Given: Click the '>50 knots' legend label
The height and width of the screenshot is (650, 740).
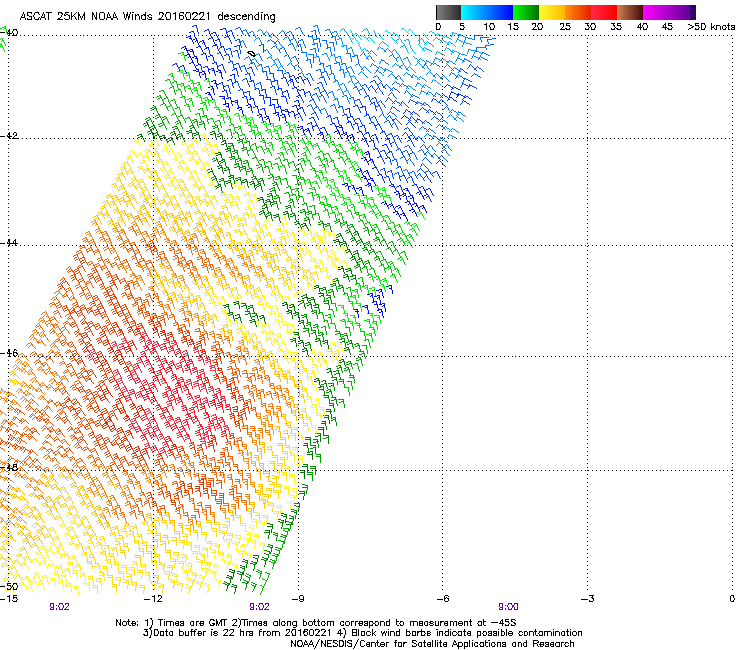Looking at the screenshot, I should pos(711,27).
